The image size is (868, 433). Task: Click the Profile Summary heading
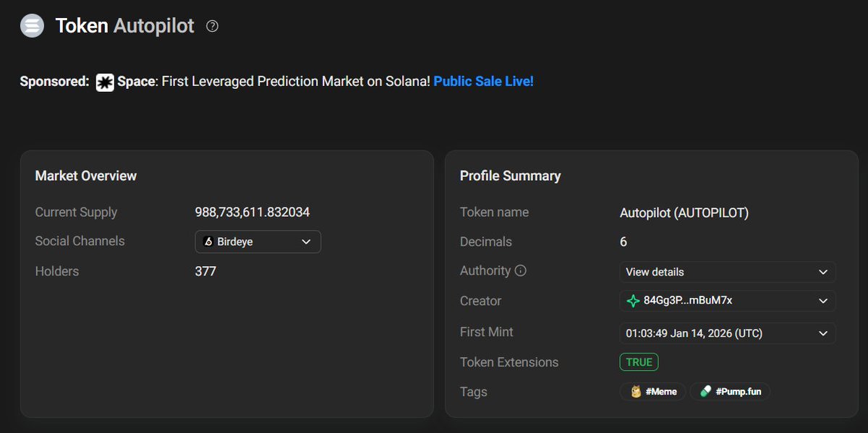coord(510,176)
